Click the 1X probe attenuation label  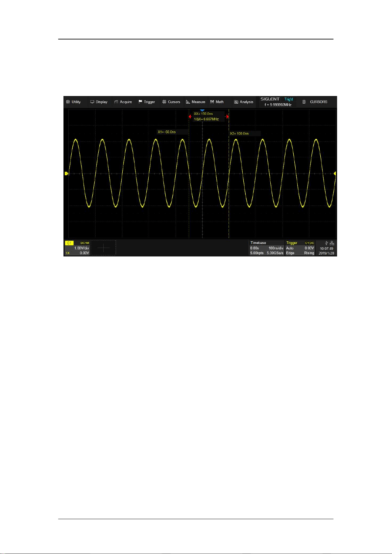pos(67,253)
